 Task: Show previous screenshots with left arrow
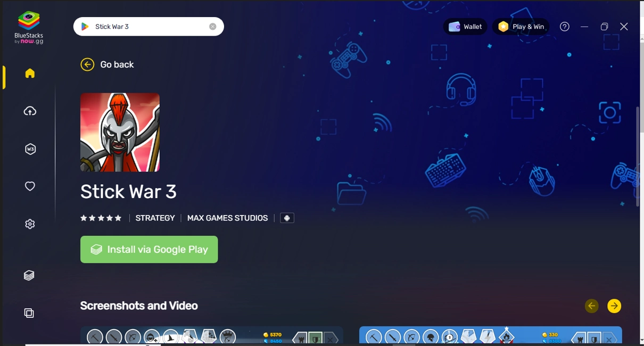[x=591, y=306]
